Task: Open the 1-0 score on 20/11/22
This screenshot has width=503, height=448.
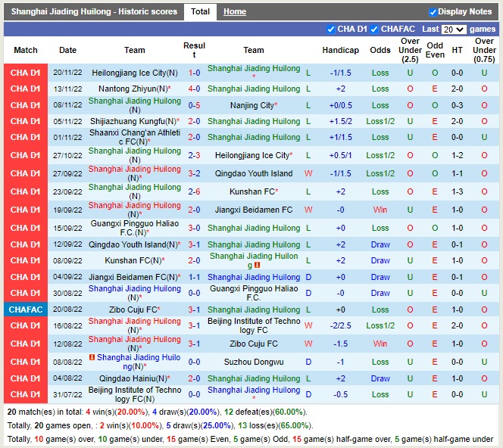Action: [194, 73]
